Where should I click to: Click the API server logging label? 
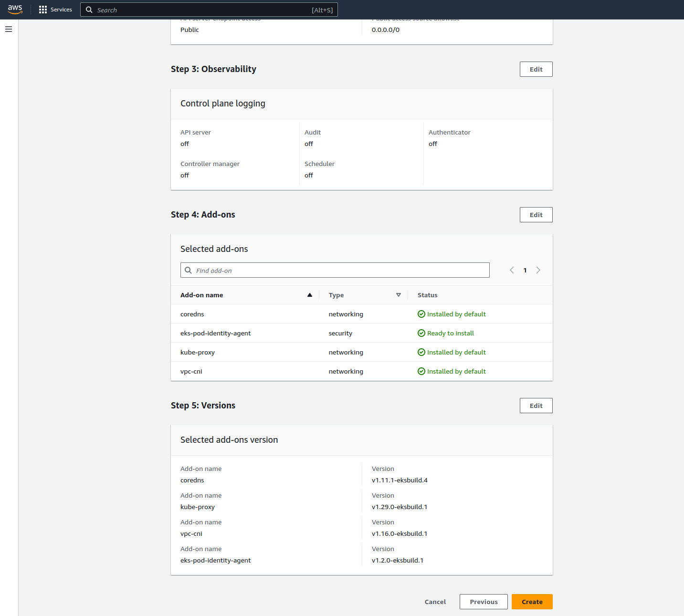click(x=196, y=132)
